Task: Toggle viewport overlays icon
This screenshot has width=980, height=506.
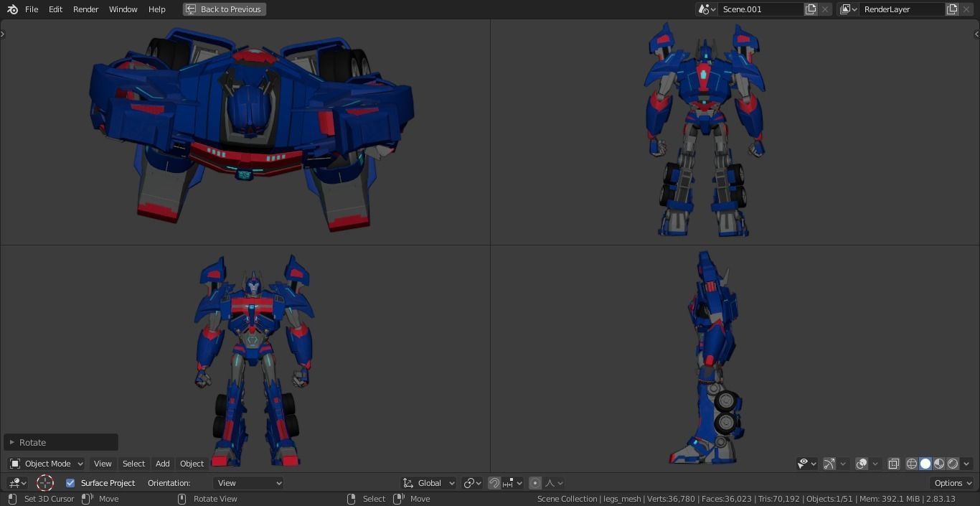Action: point(862,464)
